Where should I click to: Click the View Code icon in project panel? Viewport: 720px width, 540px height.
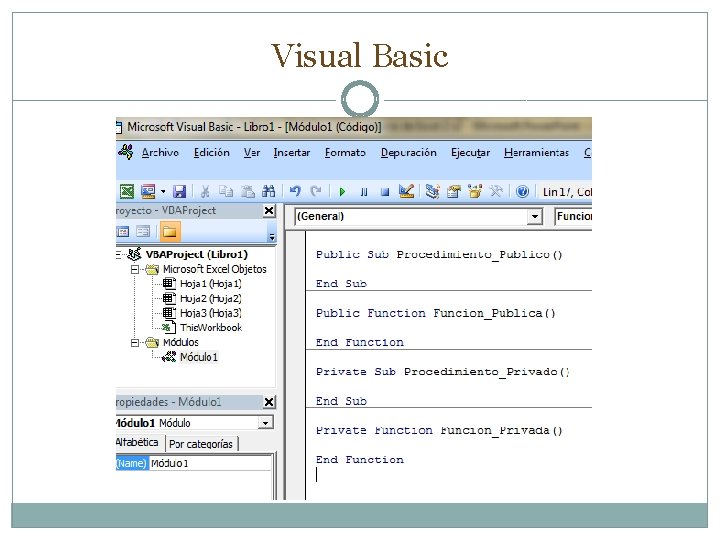coord(123,231)
